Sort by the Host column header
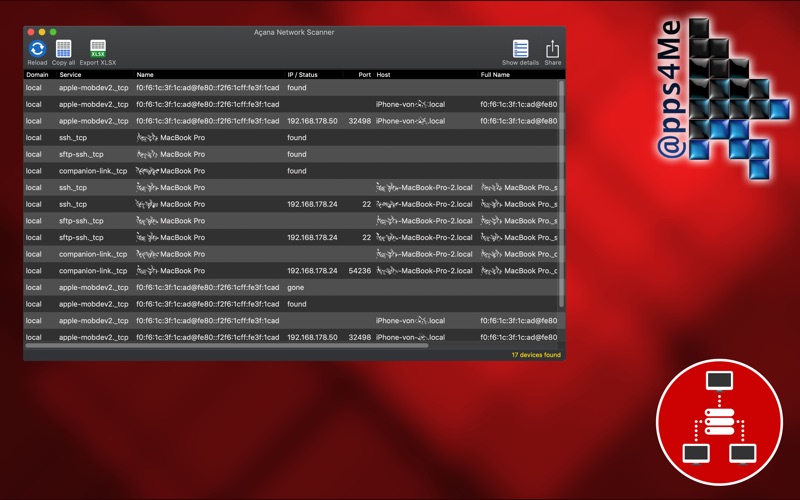The width and height of the screenshot is (800, 500). coord(383,74)
